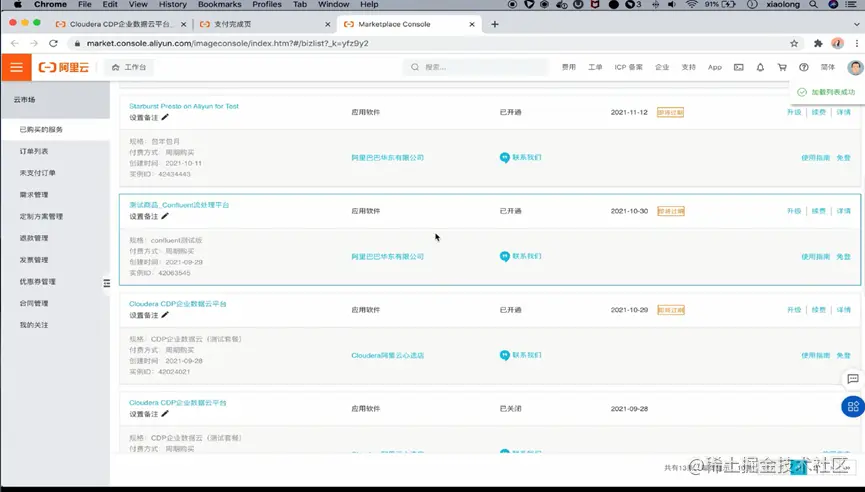Open the 支持 menu
The height and width of the screenshot is (492, 865).
pos(688,67)
